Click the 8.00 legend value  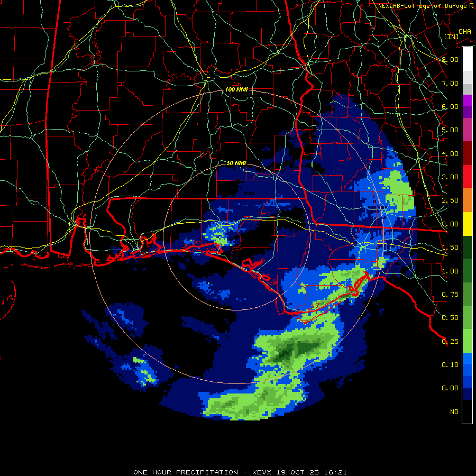450,59
